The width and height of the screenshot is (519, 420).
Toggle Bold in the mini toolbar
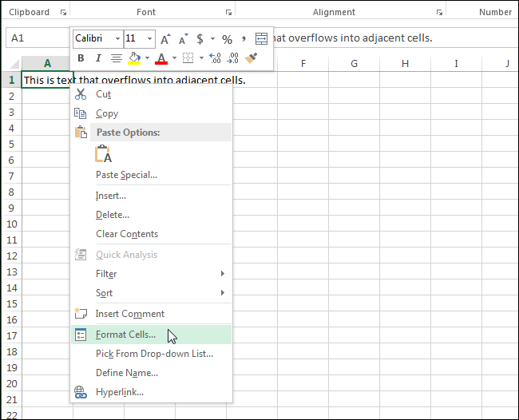pyautogui.click(x=81, y=58)
